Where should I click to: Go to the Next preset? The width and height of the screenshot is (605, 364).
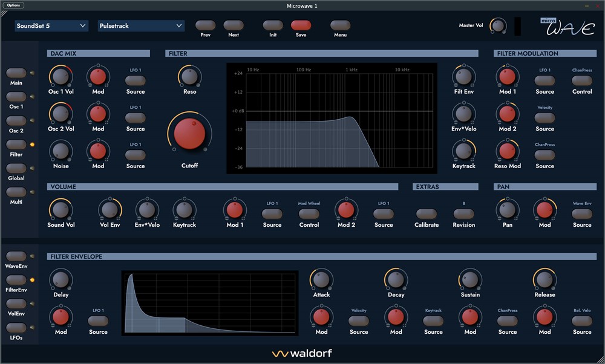[x=234, y=25]
